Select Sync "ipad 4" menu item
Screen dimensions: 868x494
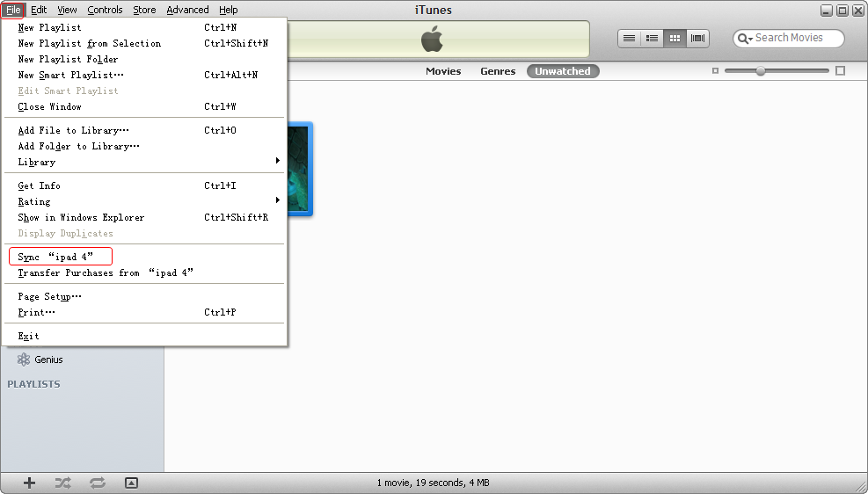[x=144, y=257]
